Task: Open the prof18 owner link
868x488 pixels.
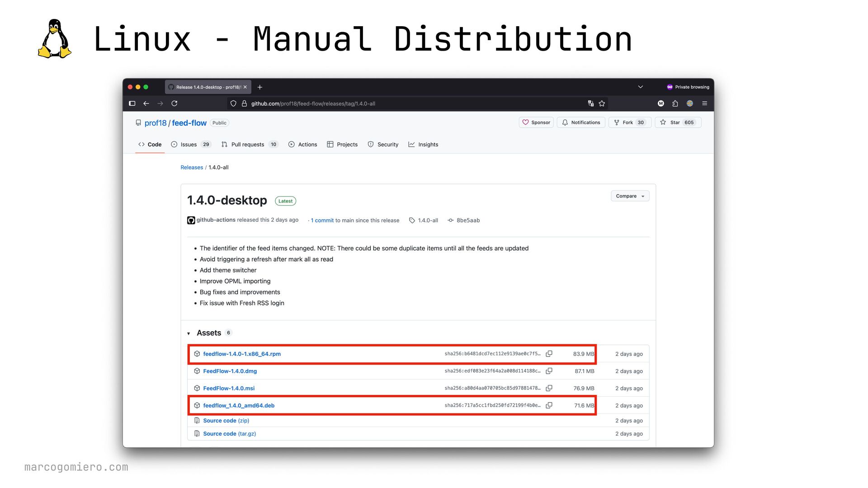Action: coord(156,123)
